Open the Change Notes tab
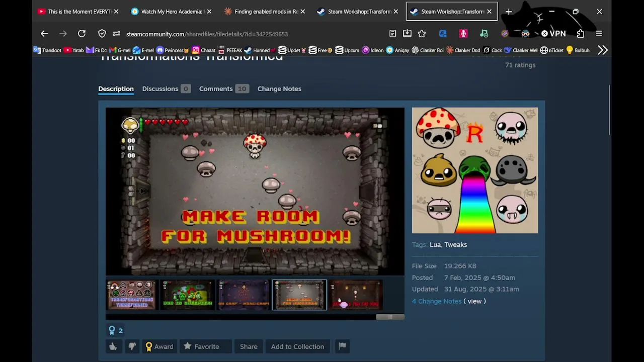This screenshot has width=644, height=362. tap(279, 88)
